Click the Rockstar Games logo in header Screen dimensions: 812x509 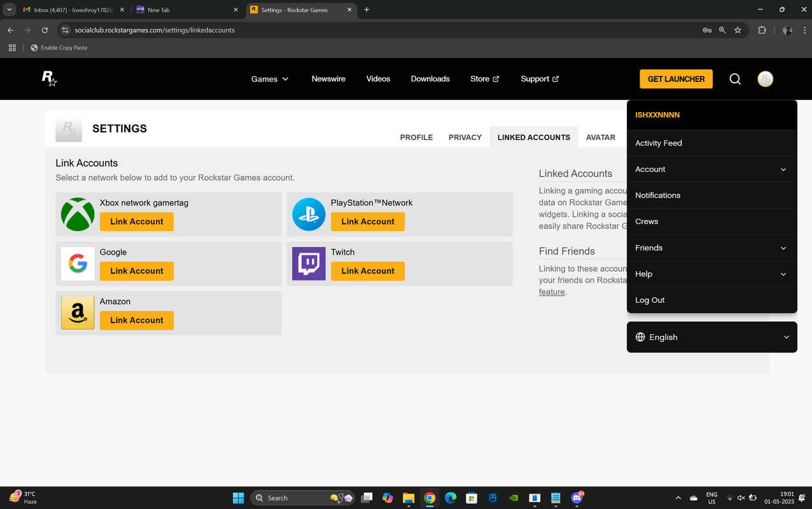(x=49, y=79)
